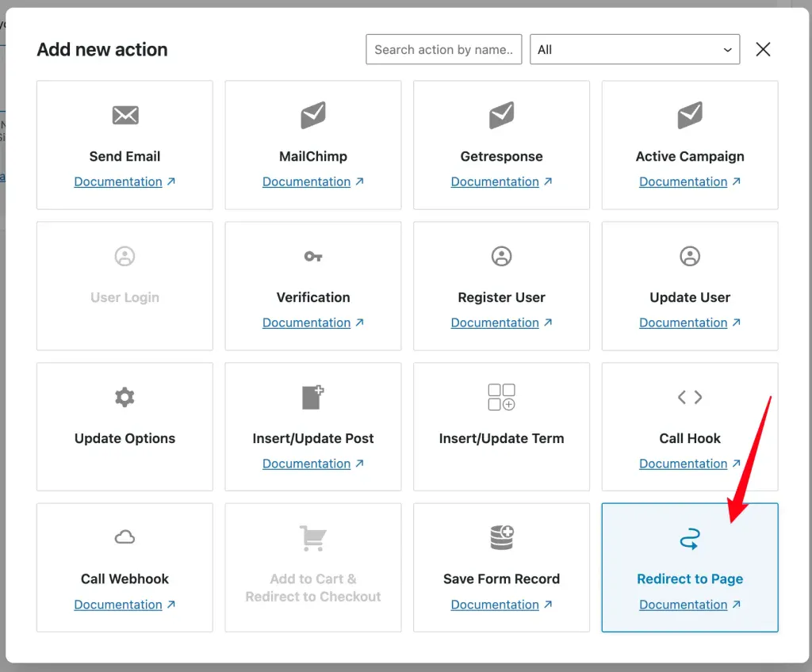Pick the Getresponse action icon
Viewport: 812px width, 672px height.
click(x=501, y=115)
